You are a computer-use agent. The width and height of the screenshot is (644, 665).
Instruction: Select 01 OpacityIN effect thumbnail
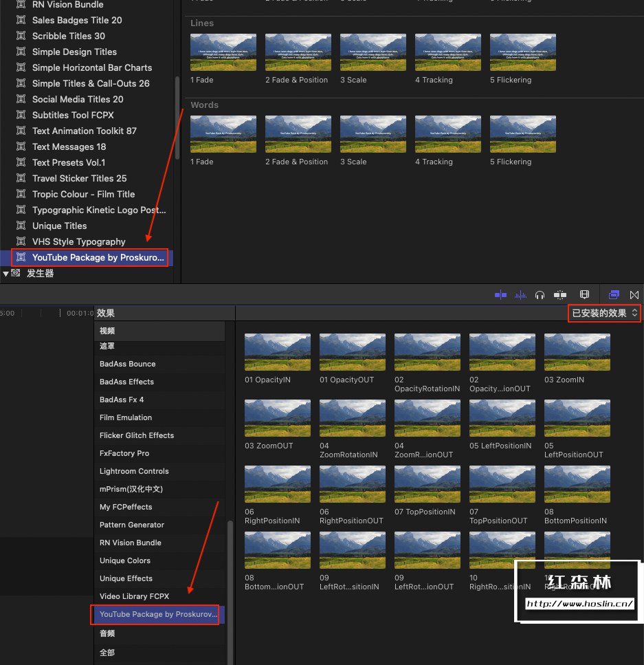(277, 352)
